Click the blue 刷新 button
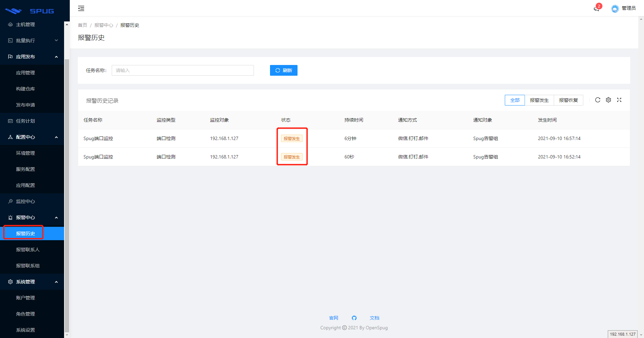Screen dimensions: 644x338 284,70
